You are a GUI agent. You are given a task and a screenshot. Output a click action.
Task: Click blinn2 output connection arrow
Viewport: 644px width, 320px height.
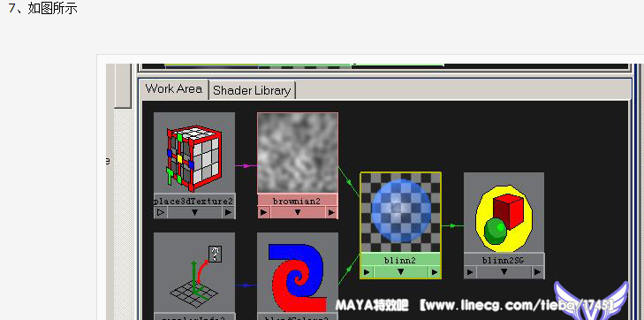click(435, 272)
